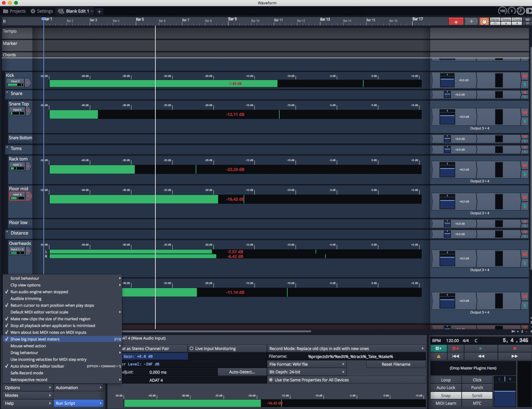Open the Scroll behaviour submenu
The width and height of the screenshot is (532, 409).
tap(25, 278)
